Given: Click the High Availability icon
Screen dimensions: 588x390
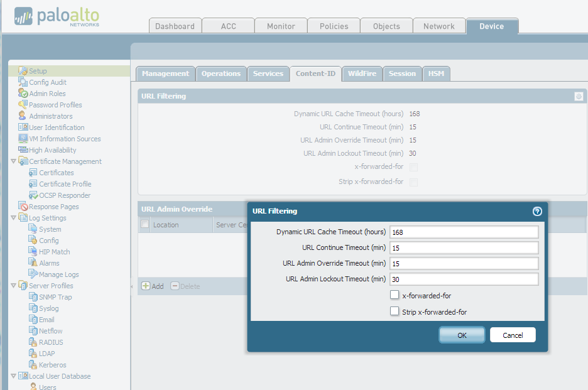Looking at the screenshot, I should [23, 149].
